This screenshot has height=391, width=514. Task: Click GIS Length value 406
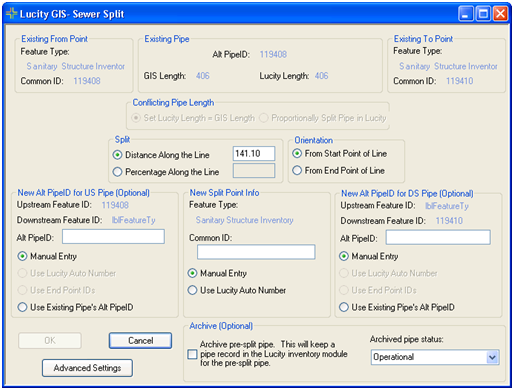click(x=203, y=76)
